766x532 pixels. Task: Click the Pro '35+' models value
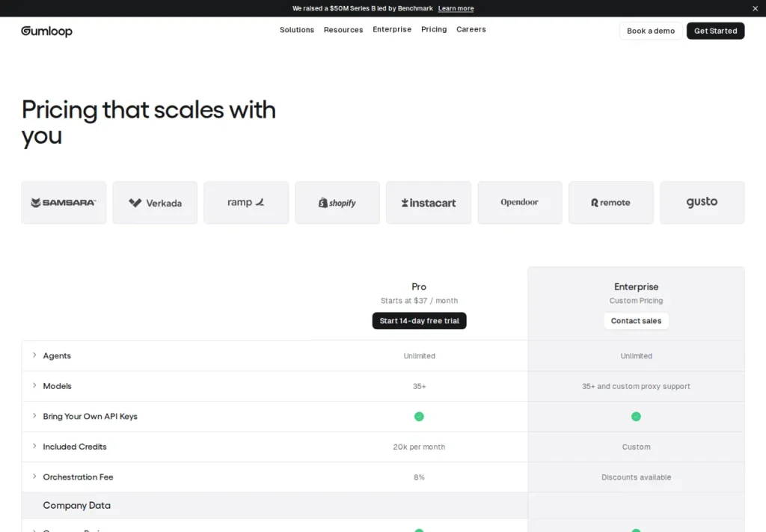(419, 386)
